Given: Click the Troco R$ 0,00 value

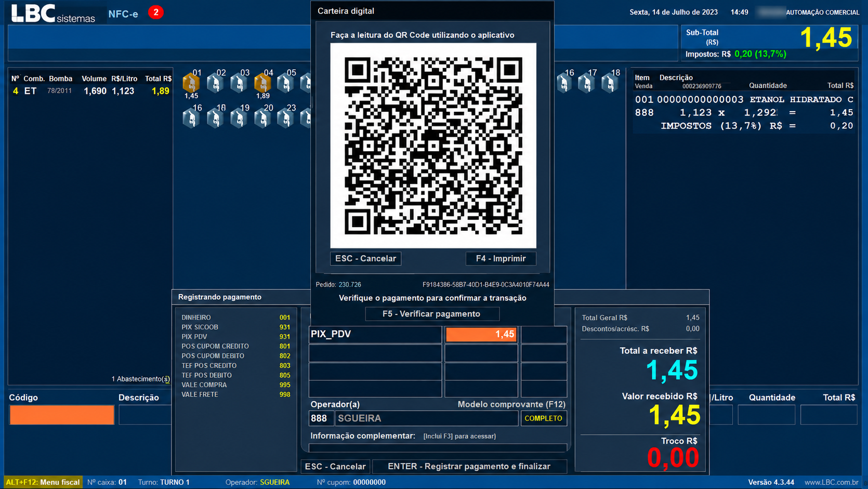Looking at the screenshot, I should [x=673, y=458].
